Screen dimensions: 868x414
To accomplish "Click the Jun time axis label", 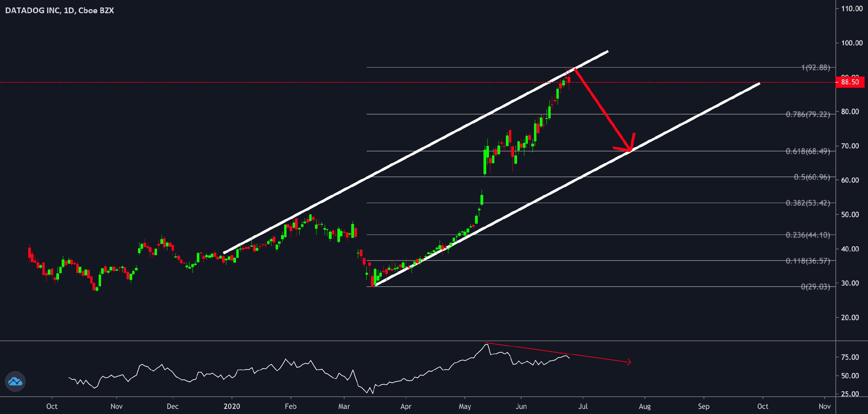I will coord(521,406).
